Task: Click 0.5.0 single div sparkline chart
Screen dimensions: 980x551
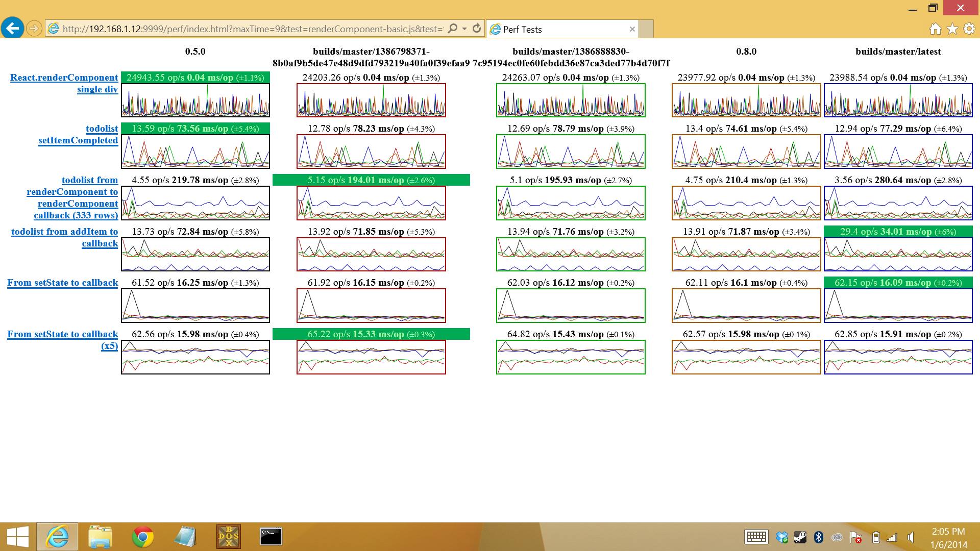Action: 195,101
